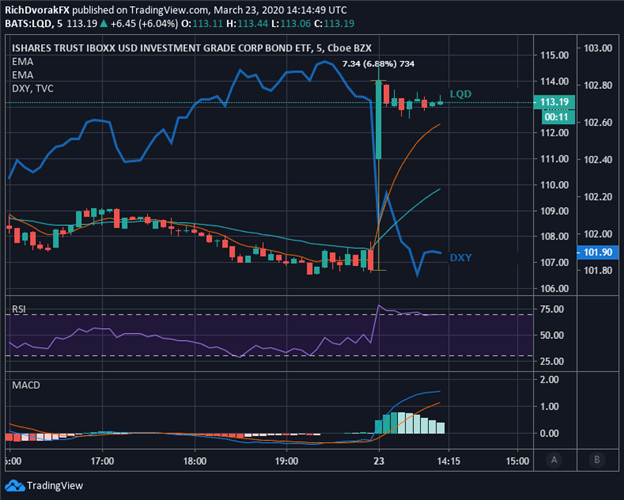Viewport: 624px width, 500px height.
Task: Click the BATS:LQD, 5 symbol header text
Action: (x=34, y=23)
